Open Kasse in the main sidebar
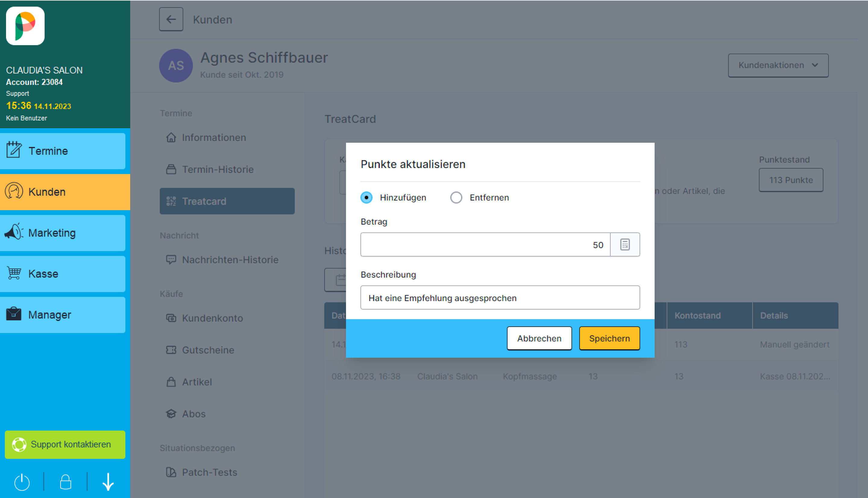The image size is (868, 498). 63,274
